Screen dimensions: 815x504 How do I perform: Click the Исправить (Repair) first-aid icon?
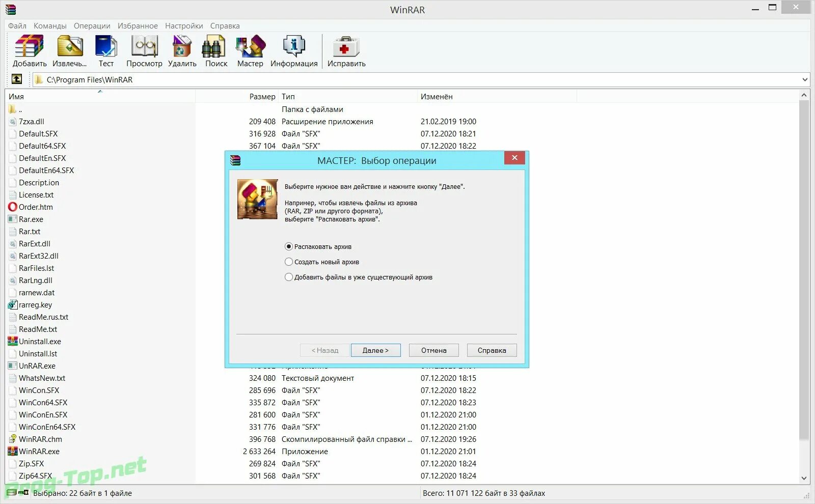coord(346,46)
